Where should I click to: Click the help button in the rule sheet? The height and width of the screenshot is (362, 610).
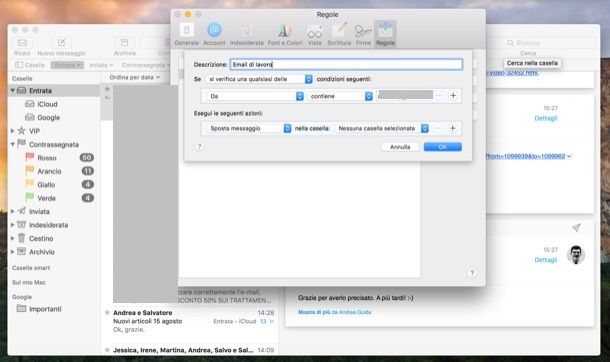coord(199,147)
